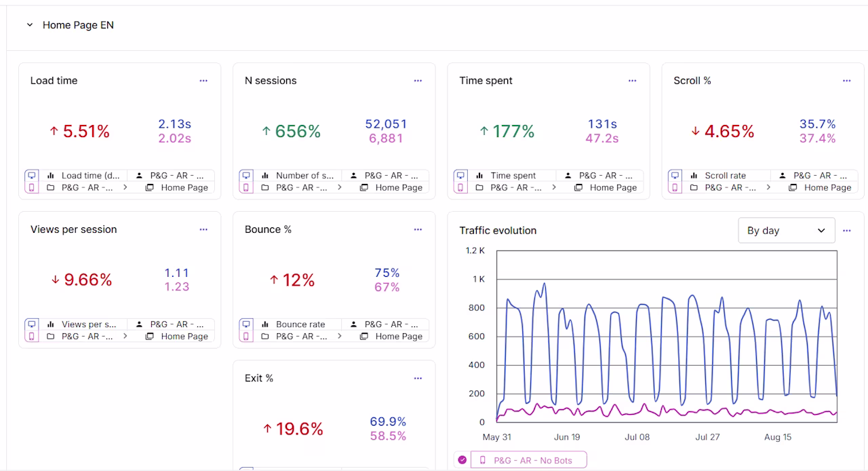Screen dimensions: 868x471
Task: Click the 177% time spent change value
Action: [513, 131]
